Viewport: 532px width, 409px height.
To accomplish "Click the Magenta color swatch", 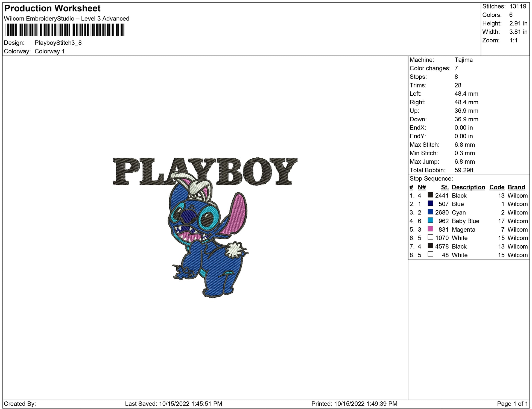I will (x=430, y=229).
